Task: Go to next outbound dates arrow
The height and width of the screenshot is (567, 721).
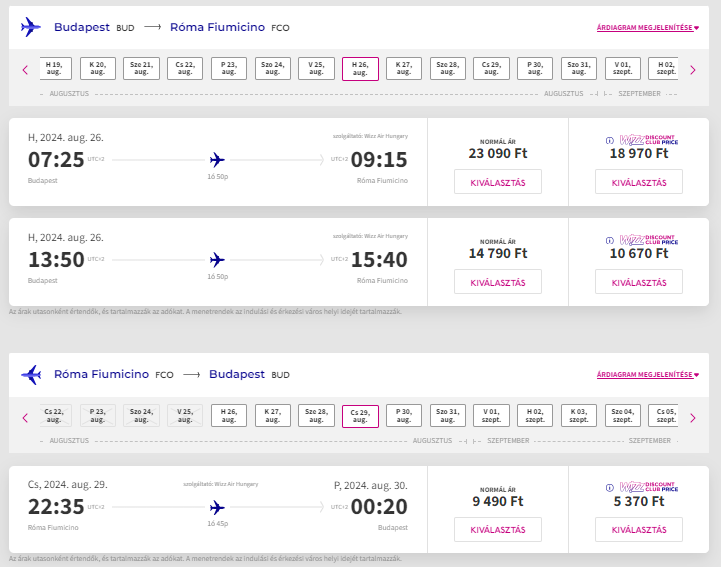Action: point(692,69)
